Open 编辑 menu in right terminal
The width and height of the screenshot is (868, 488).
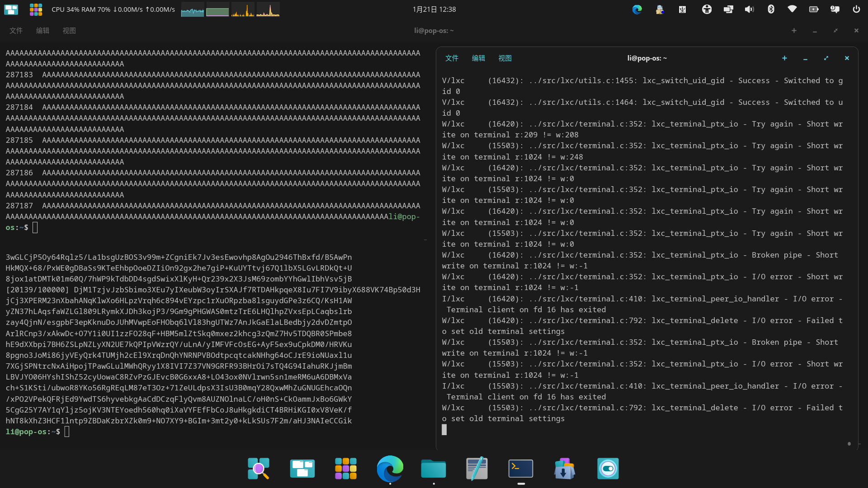point(478,58)
